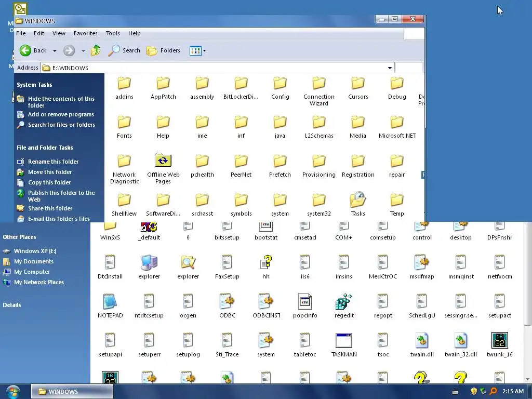532x399 pixels.
Task: Expand the Address bar dropdown
Action: (x=390, y=68)
